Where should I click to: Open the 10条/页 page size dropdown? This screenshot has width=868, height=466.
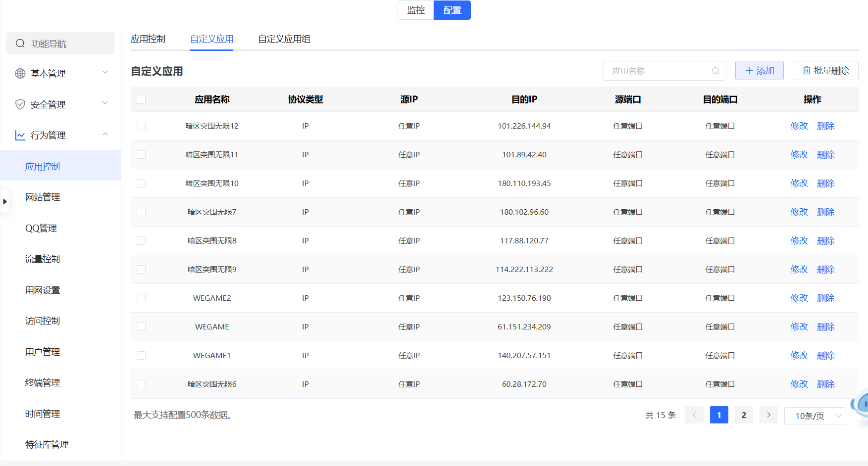(815, 416)
